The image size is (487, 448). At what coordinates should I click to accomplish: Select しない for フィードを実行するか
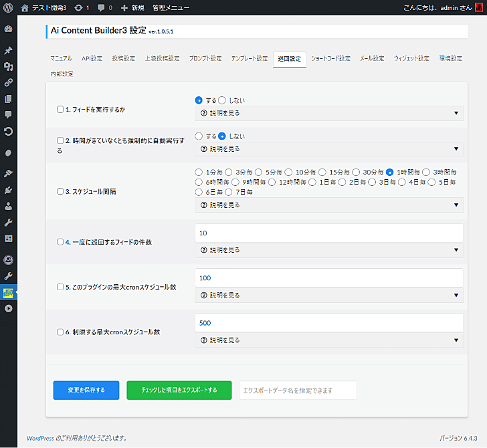(x=222, y=100)
